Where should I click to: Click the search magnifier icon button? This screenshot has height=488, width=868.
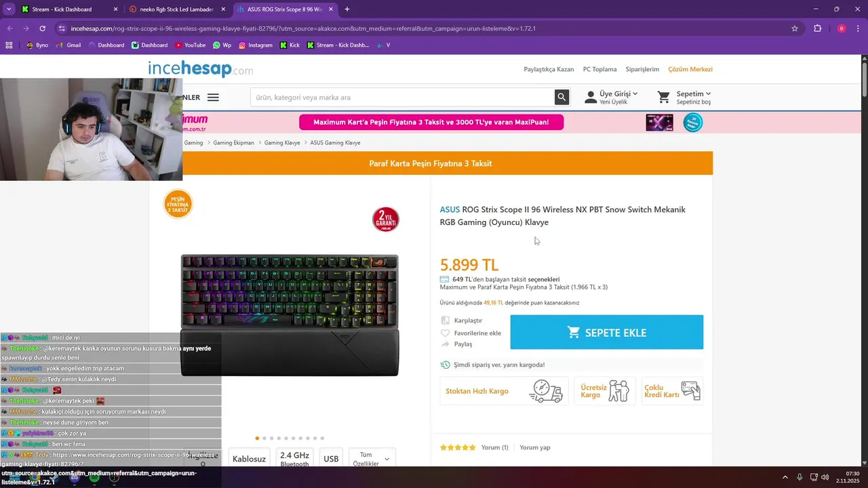coord(561,97)
